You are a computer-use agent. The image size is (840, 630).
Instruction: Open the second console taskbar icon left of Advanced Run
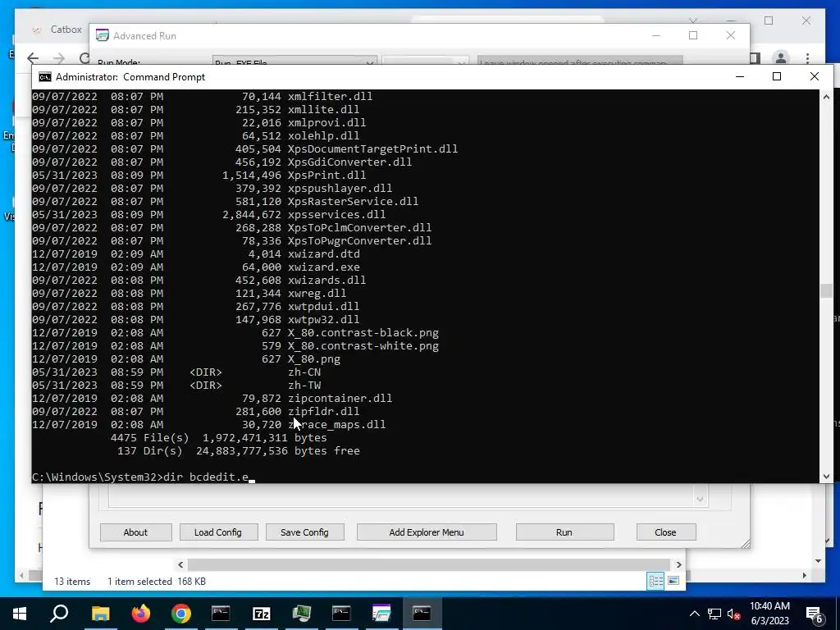[x=341, y=614]
